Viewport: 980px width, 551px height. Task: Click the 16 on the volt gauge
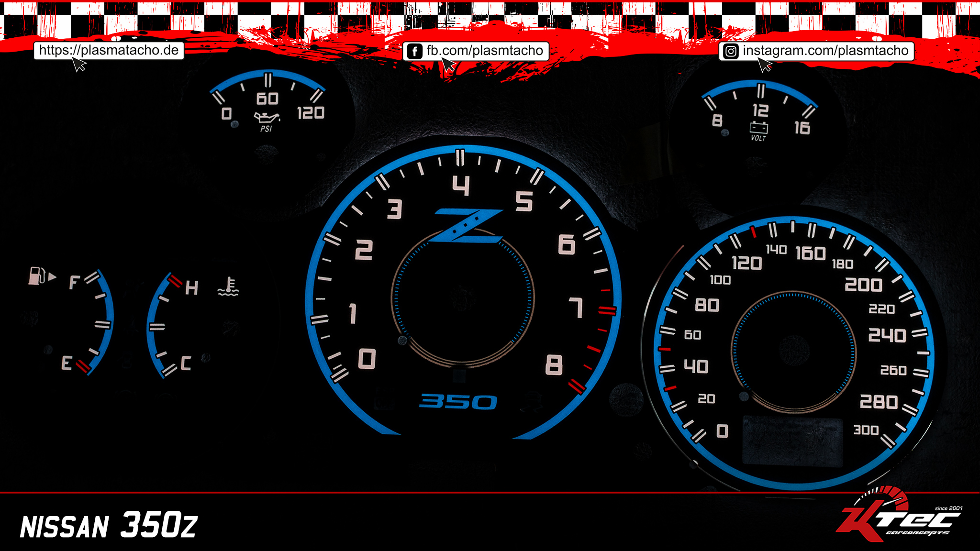[802, 128]
